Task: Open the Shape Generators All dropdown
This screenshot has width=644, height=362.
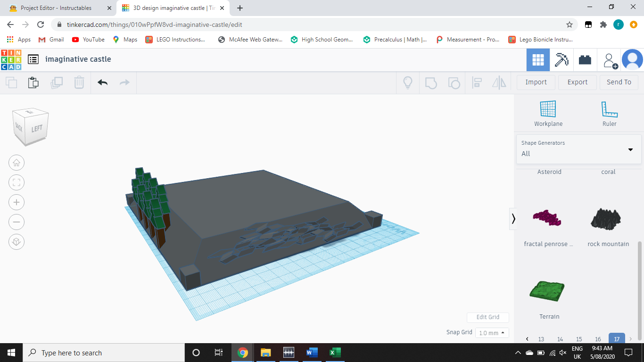Action: 578,148
